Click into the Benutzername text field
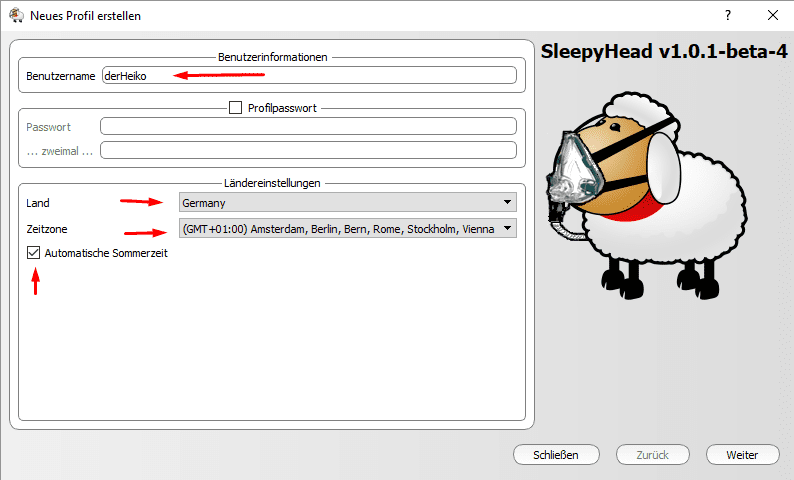 tap(308, 75)
